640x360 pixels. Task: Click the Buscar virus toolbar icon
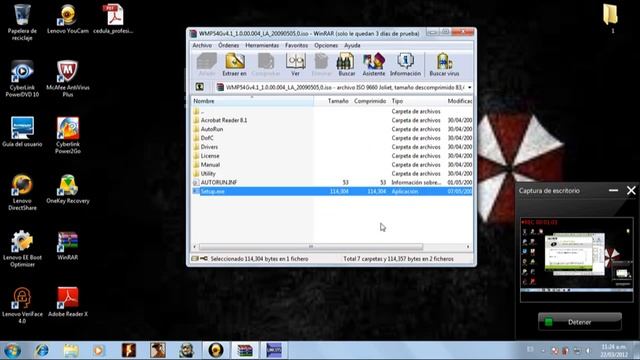coord(444,64)
